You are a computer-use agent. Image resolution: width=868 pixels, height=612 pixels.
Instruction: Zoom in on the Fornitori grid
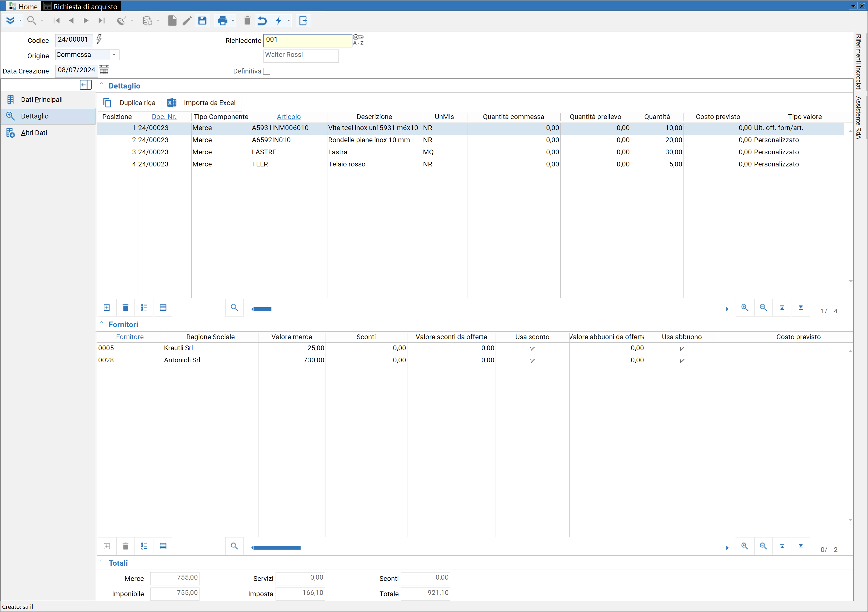(745, 546)
